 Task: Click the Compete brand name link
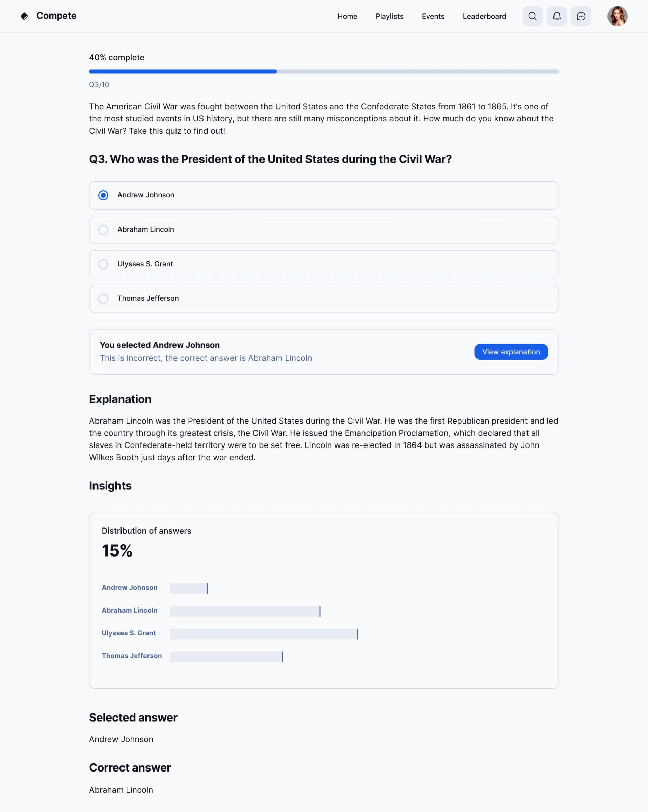(x=56, y=16)
